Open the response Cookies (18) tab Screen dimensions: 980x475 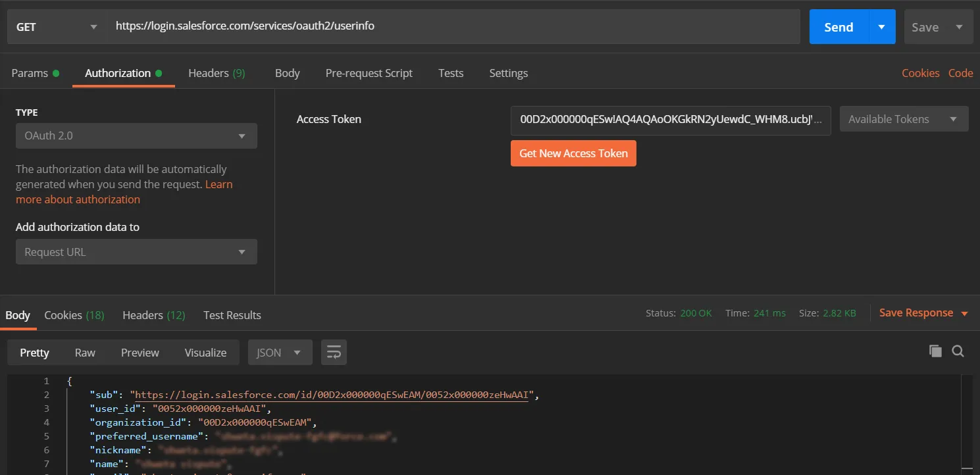[x=74, y=315]
